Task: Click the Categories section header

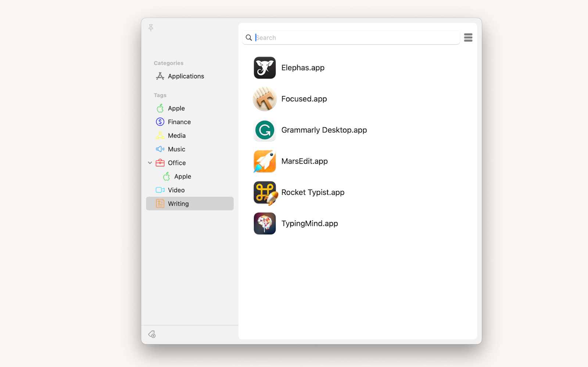Action: 168,63
